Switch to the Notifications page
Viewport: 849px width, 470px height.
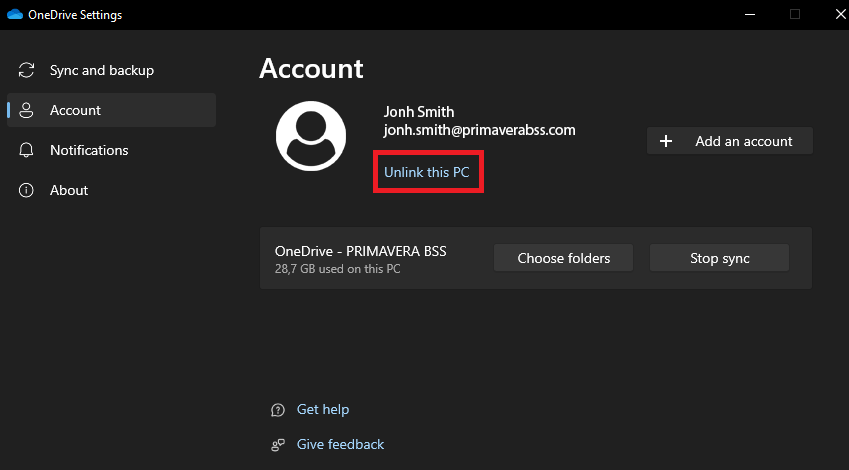[112, 151]
